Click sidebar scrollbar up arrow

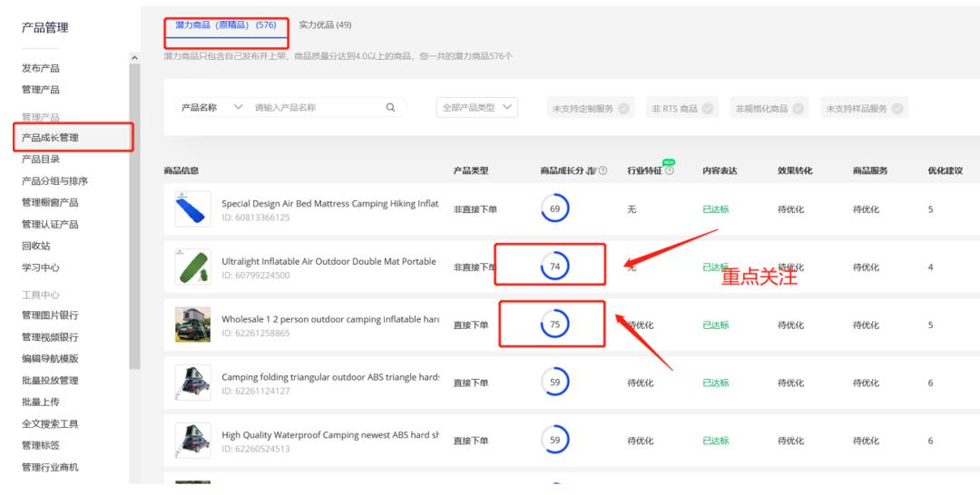(134, 57)
